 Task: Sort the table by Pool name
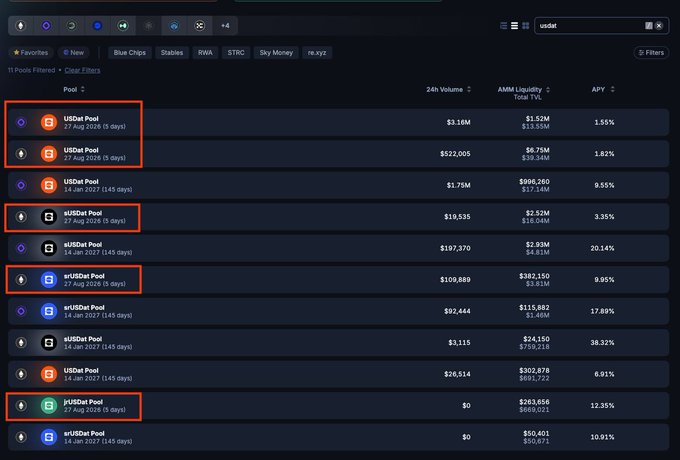[x=74, y=89]
